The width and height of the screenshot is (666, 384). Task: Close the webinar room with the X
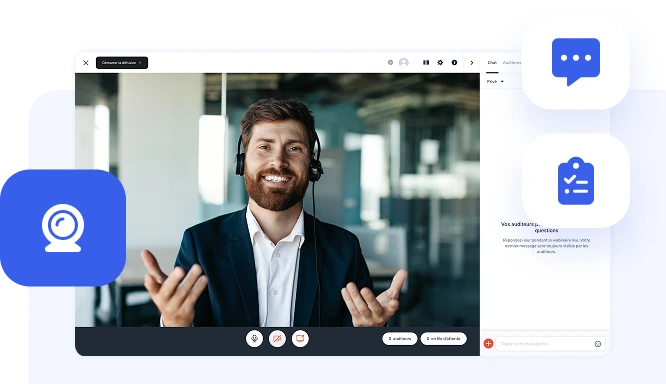pyautogui.click(x=86, y=63)
